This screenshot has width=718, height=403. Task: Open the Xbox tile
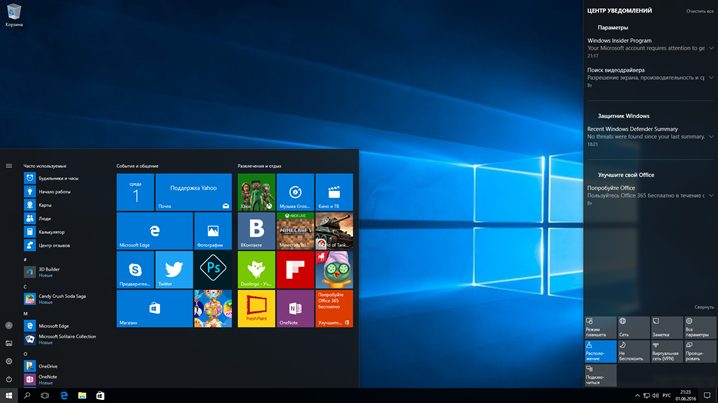256,192
